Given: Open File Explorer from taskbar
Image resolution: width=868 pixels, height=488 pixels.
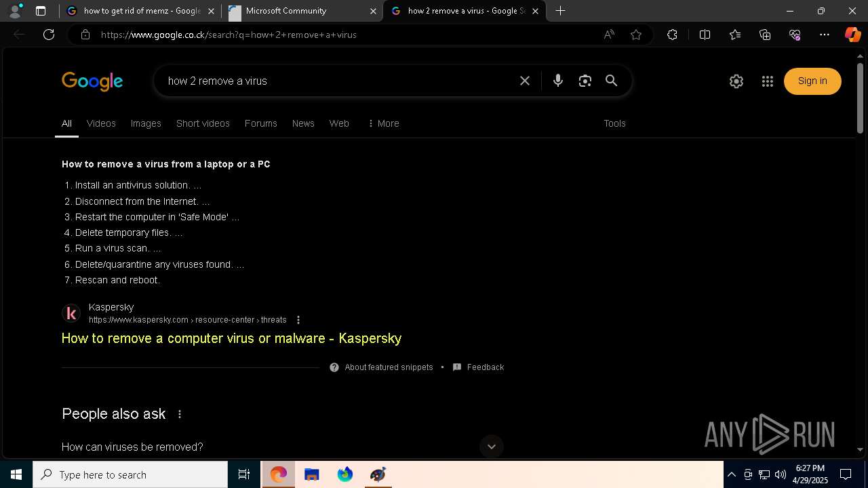Looking at the screenshot, I should click(311, 474).
